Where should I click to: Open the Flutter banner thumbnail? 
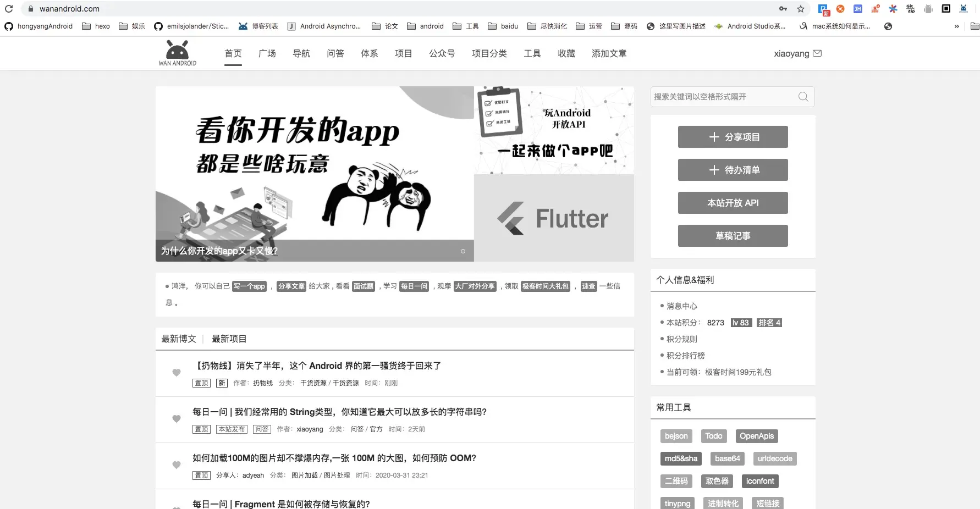(554, 218)
